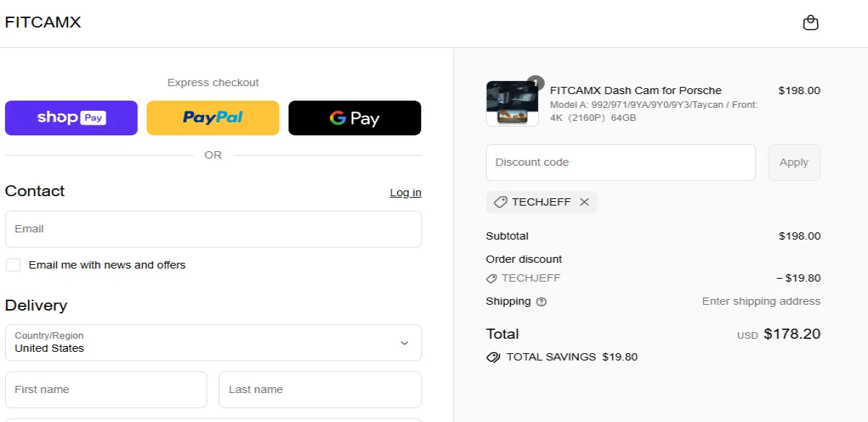Click the Log in link
868x422 pixels.
tap(405, 193)
